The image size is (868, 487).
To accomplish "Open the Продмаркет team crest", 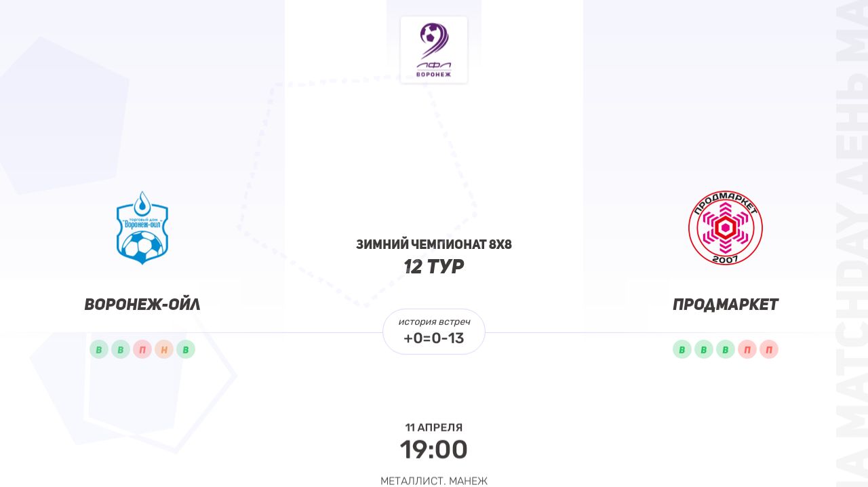I will [x=725, y=228].
